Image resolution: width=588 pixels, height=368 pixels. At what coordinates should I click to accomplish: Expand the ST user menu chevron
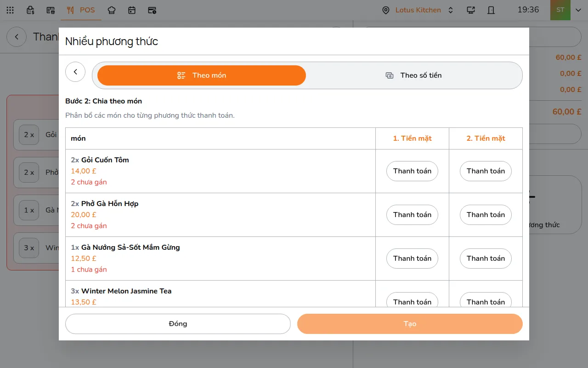578,10
